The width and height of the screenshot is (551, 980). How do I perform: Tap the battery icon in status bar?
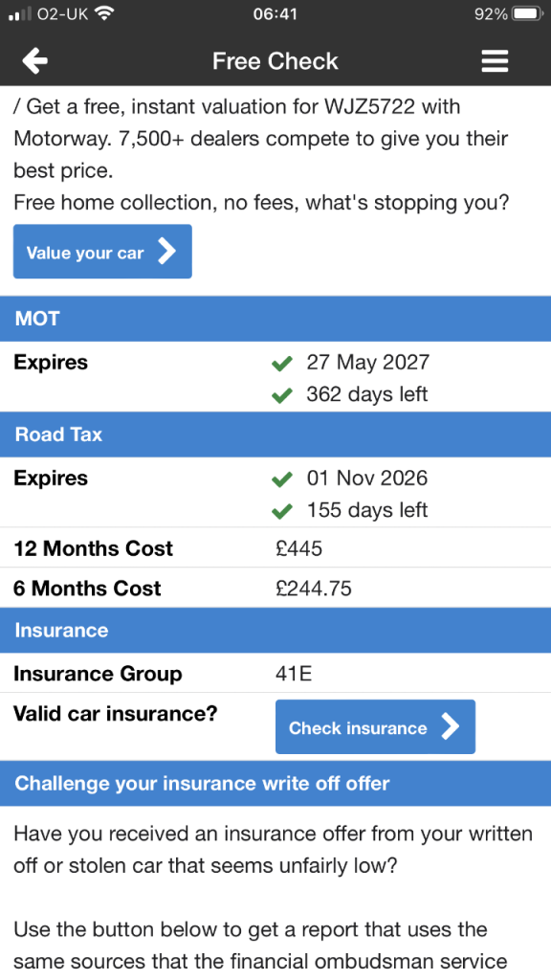pos(527,13)
